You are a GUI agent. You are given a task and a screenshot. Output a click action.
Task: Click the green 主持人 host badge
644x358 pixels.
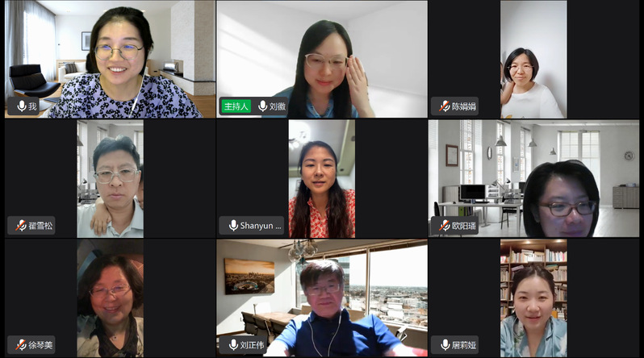[236, 106]
